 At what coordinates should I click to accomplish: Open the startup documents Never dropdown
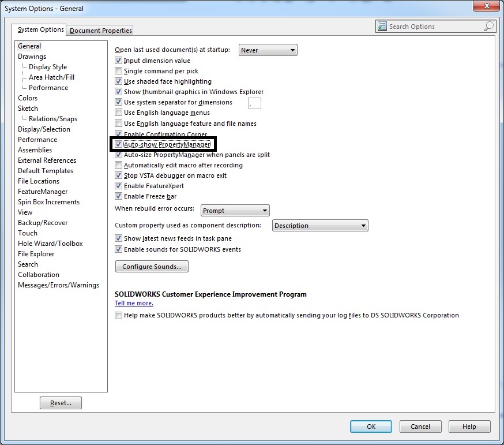[x=268, y=50]
